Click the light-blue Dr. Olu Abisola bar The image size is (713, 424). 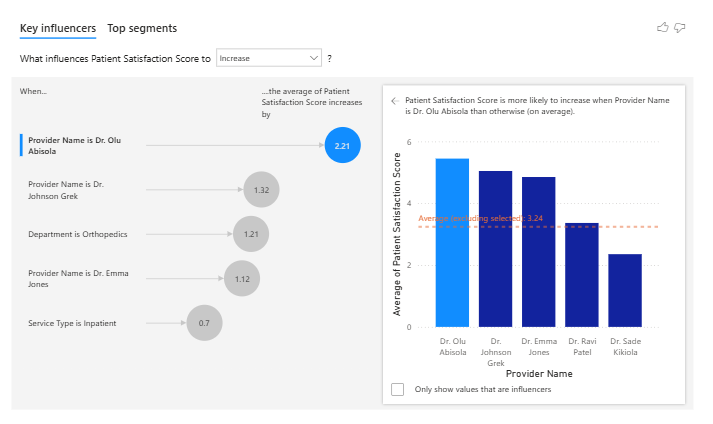click(452, 242)
